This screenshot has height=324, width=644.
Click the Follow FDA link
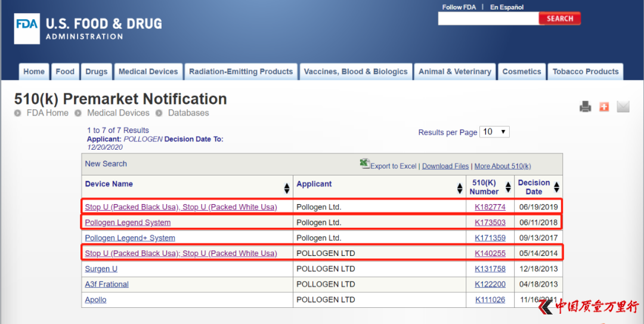coord(459,7)
